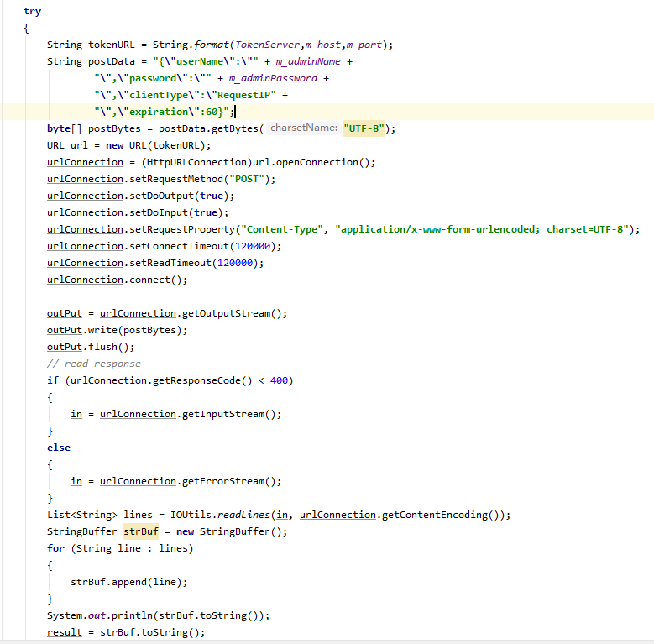Screen dimensions: 654x644
Task: Click 'connect()' method call
Action: pyautogui.click(x=155, y=280)
